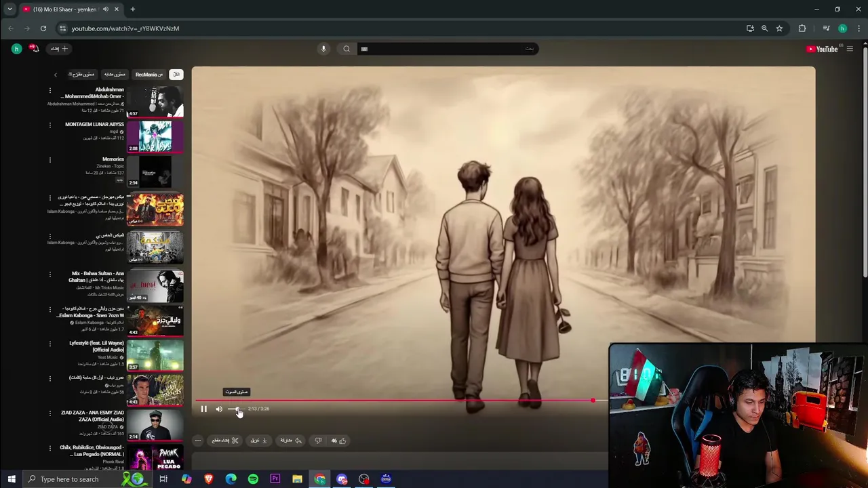Click the Chrome address bar URL

pos(125,28)
